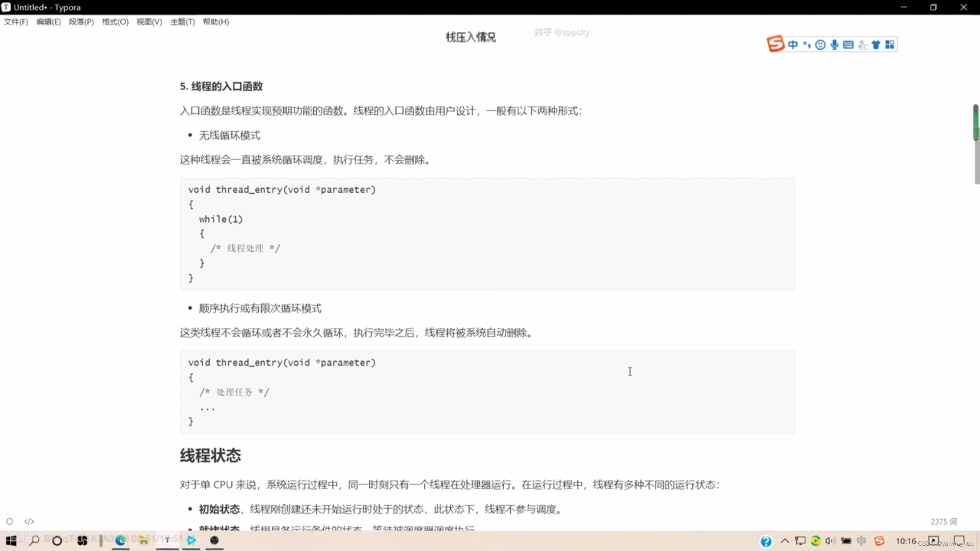Screen dimensions: 980x551
Task: Open Microsoft Edge from the taskbar
Action: tap(120, 540)
